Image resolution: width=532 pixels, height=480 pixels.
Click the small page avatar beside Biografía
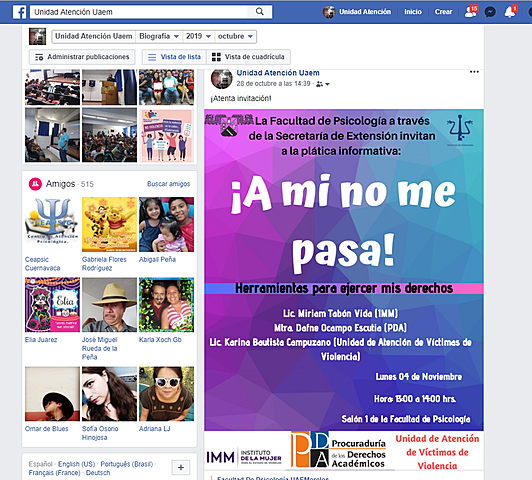click(37, 36)
